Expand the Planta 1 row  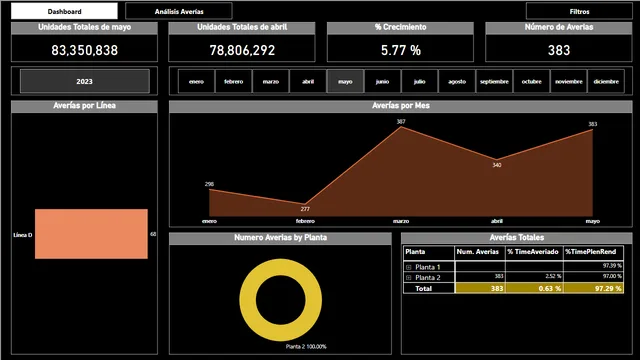[408, 267]
